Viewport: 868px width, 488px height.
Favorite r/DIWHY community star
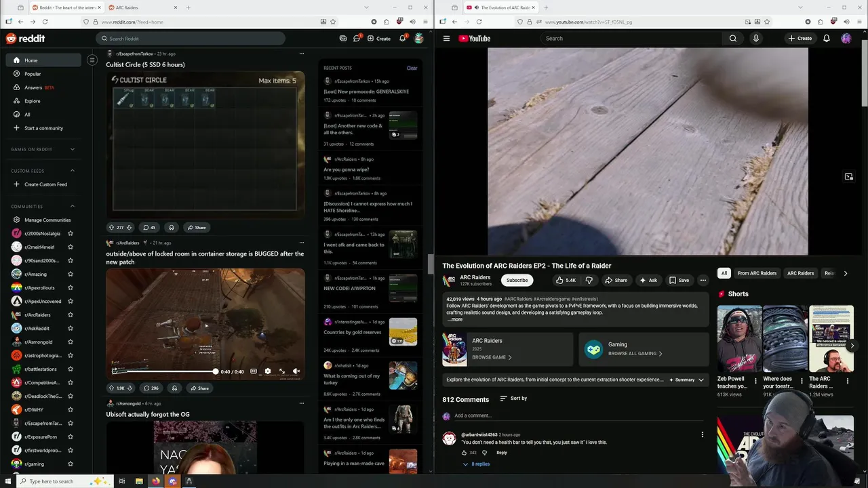point(71,410)
